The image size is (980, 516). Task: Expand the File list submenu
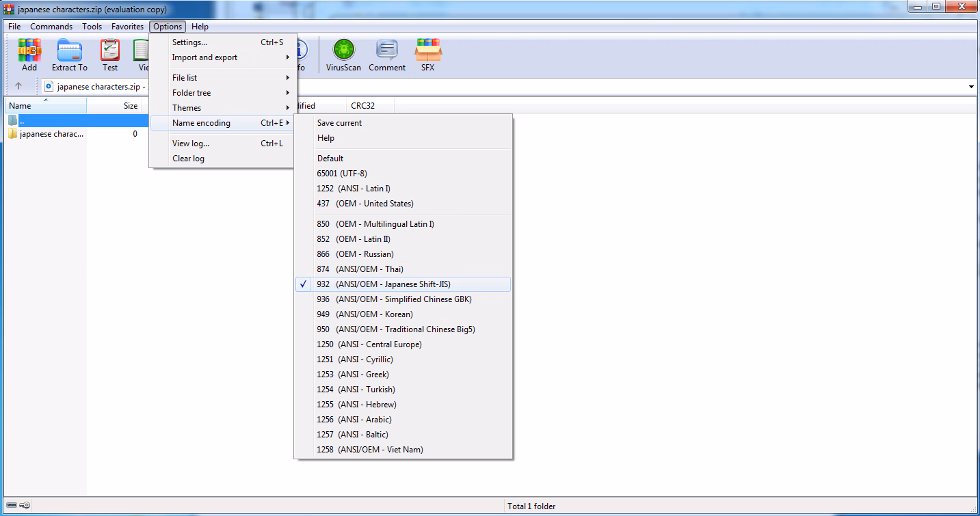tap(223, 78)
